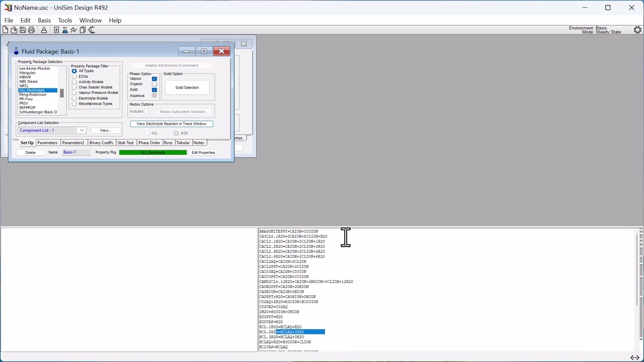This screenshot has height=362, width=644.
Task: Click the Basis-1 name input field
Action: [76, 152]
